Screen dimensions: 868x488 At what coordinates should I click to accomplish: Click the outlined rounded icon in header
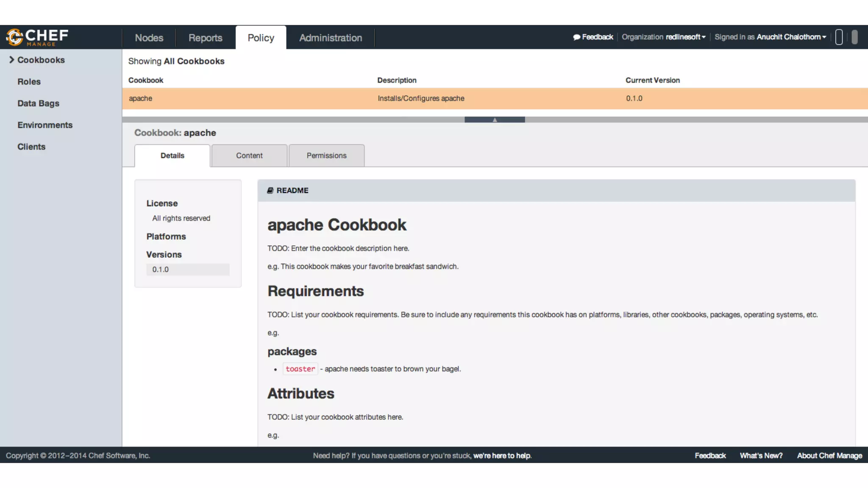pos(839,37)
